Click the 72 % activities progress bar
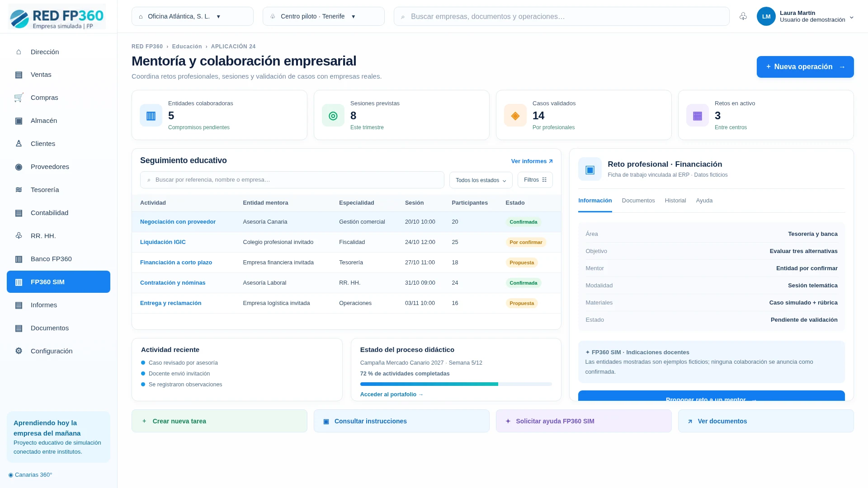 (456, 384)
